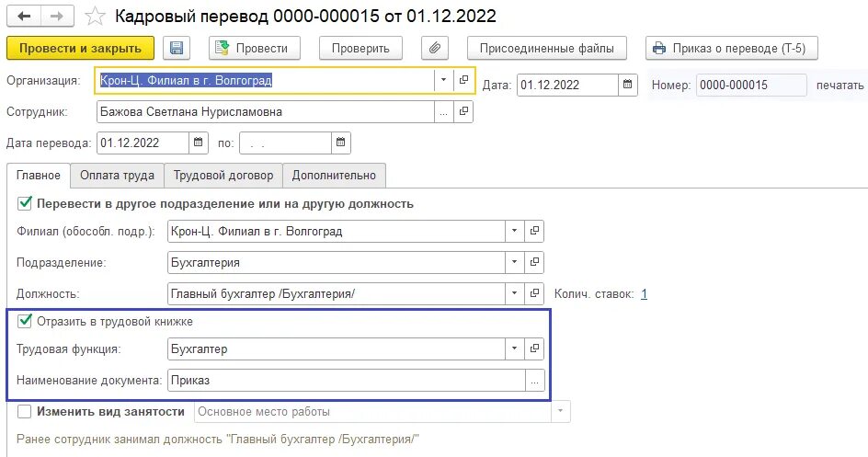This screenshot has height=457, width=868.
Task: Click the back arrow navigation icon
Action: coord(23,16)
